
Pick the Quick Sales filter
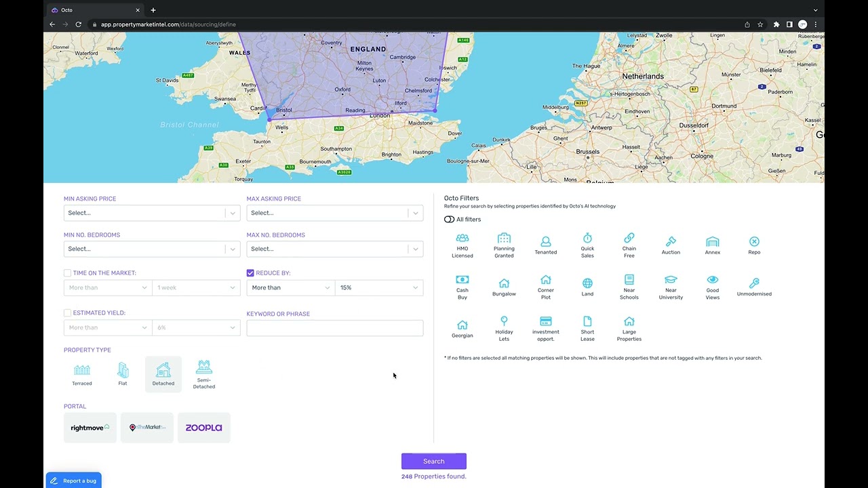587,245
